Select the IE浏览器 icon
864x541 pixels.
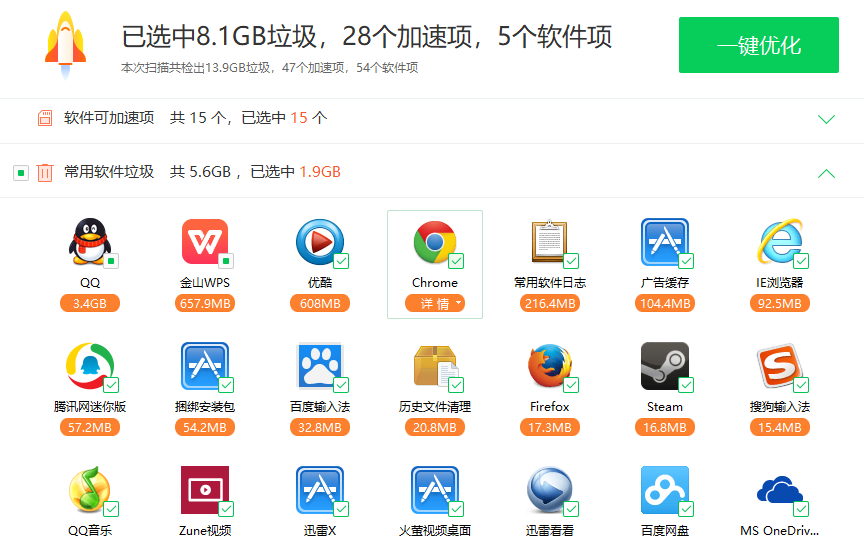click(x=780, y=241)
